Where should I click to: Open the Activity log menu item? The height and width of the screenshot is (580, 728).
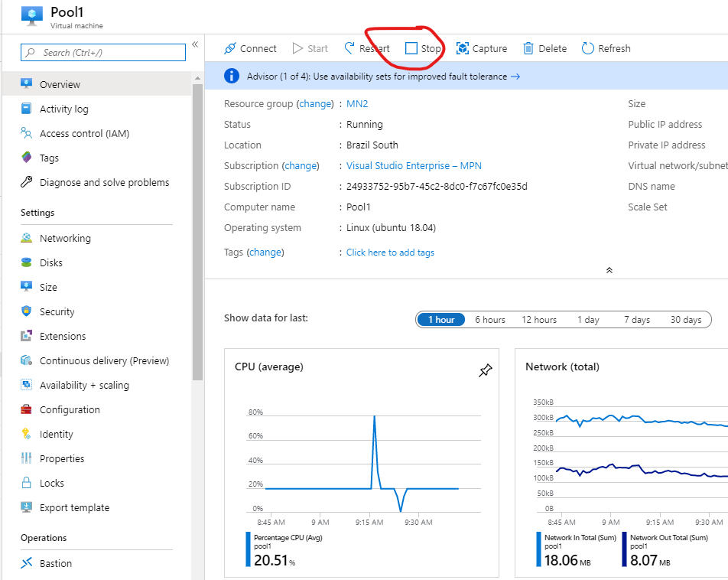click(63, 109)
